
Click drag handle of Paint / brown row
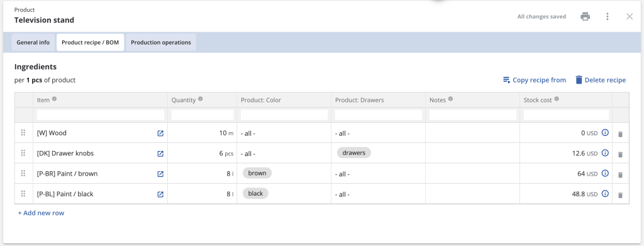click(23, 173)
